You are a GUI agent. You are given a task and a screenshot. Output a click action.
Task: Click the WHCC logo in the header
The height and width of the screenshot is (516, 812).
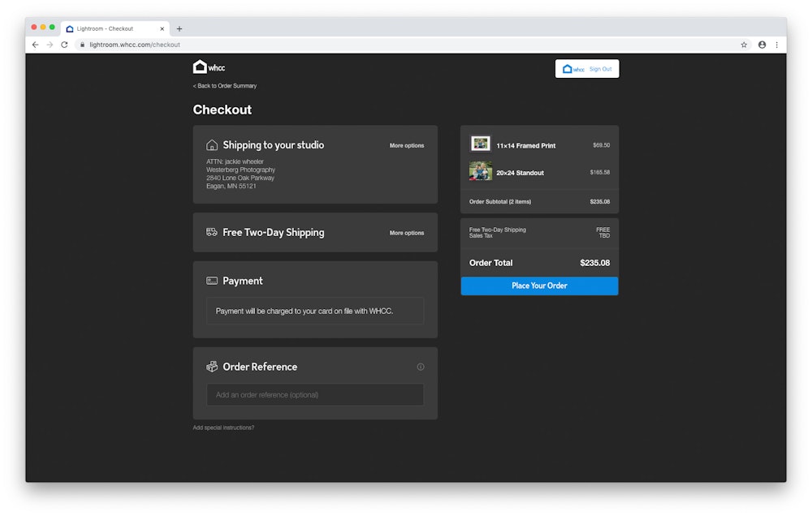[209, 67]
